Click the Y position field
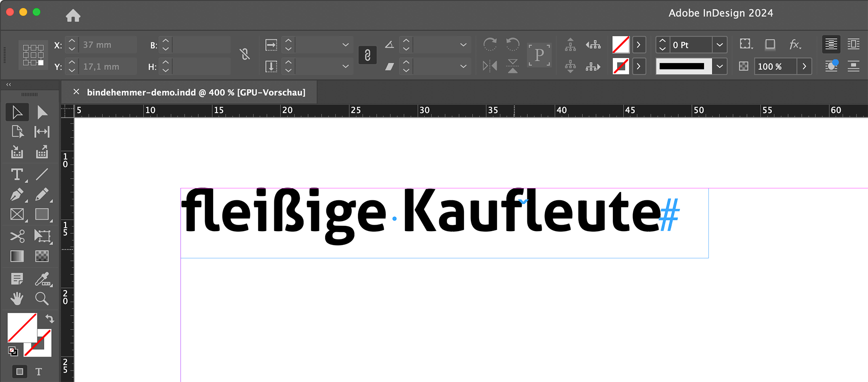The image size is (868, 382). [108, 66]
